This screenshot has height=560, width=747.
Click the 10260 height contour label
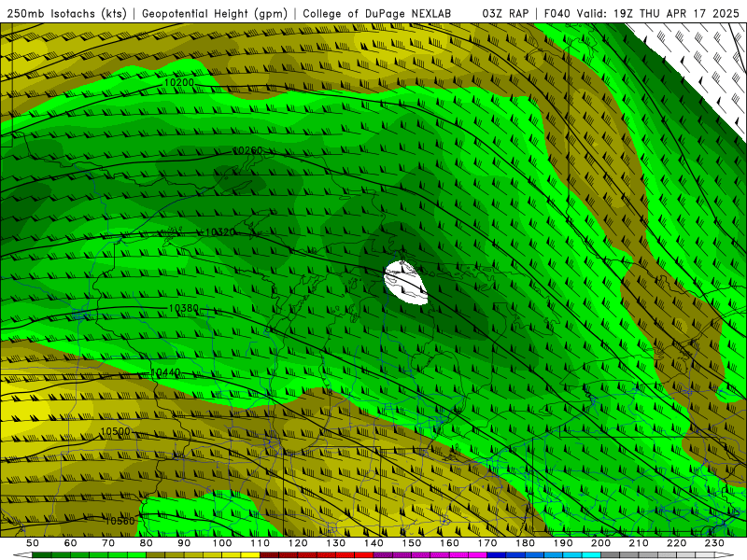click(x=247, y=150)
